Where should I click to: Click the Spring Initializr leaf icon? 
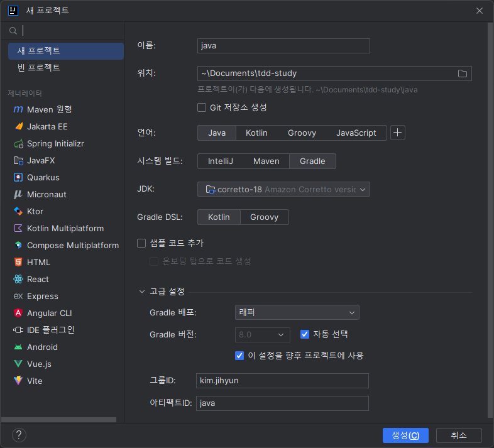coord(19,144)
